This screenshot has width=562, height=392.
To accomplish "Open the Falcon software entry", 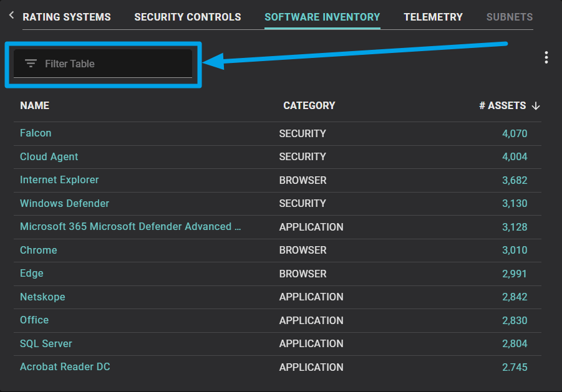I will [36, 133].
